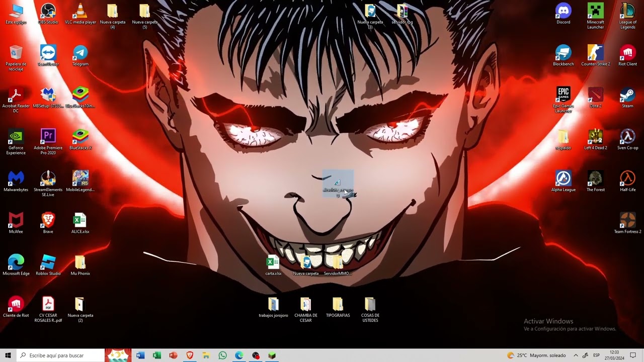Select the Nueva carpeta (4) folder

(113, 17)
